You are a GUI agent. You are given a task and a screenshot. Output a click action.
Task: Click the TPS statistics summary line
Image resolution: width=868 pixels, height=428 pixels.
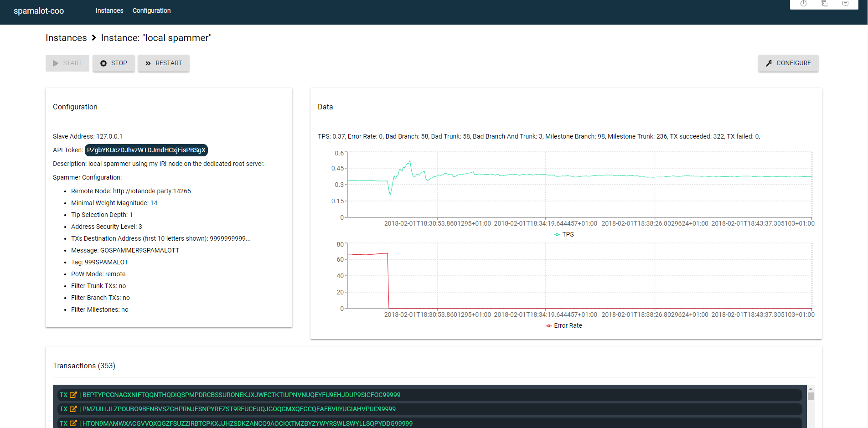(539, 136)
